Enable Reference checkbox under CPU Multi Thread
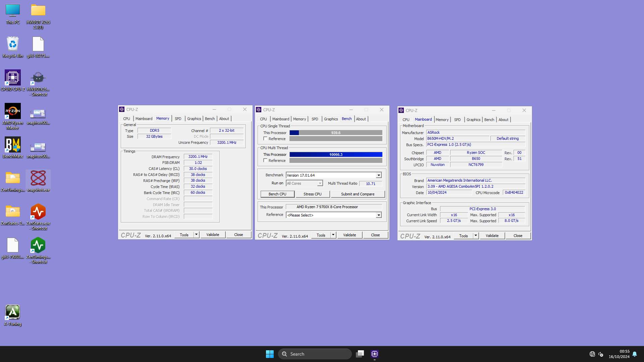644x362 pixels. pyautogui.click(x=265, y=161)
